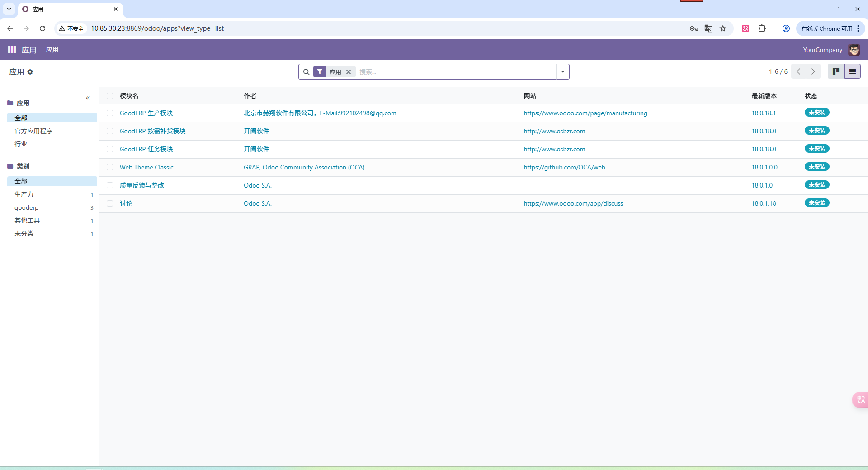The height and width of the screenshot is (470, 868).
Task: Sort by 最新版本 column header
Action: (x=764, y=96)
